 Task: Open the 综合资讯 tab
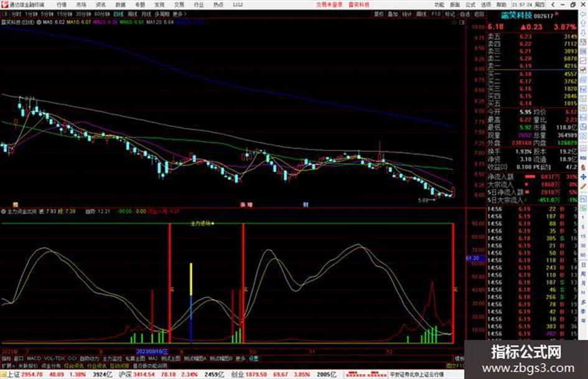tap(74, 365)
